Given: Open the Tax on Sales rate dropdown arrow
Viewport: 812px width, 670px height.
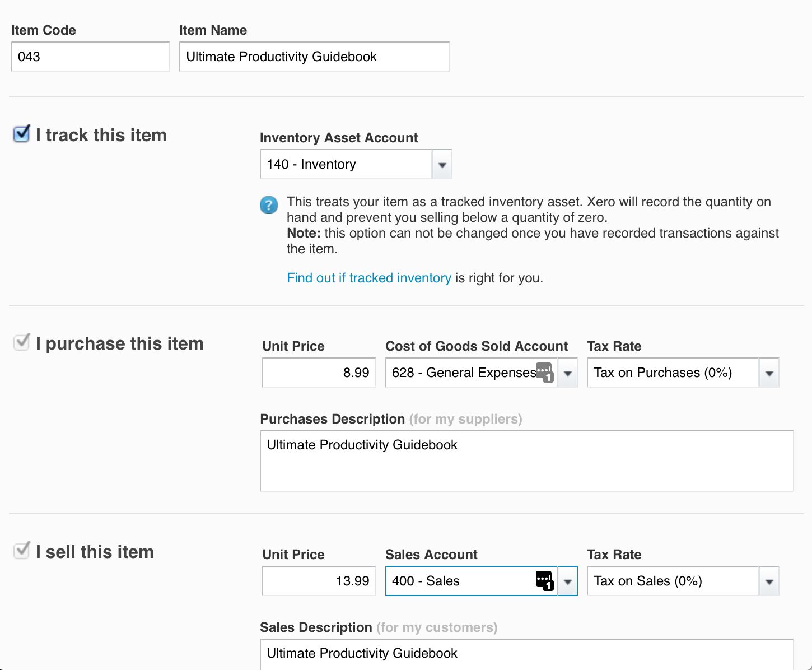Looking at the screenshot, I should (769, 581).
